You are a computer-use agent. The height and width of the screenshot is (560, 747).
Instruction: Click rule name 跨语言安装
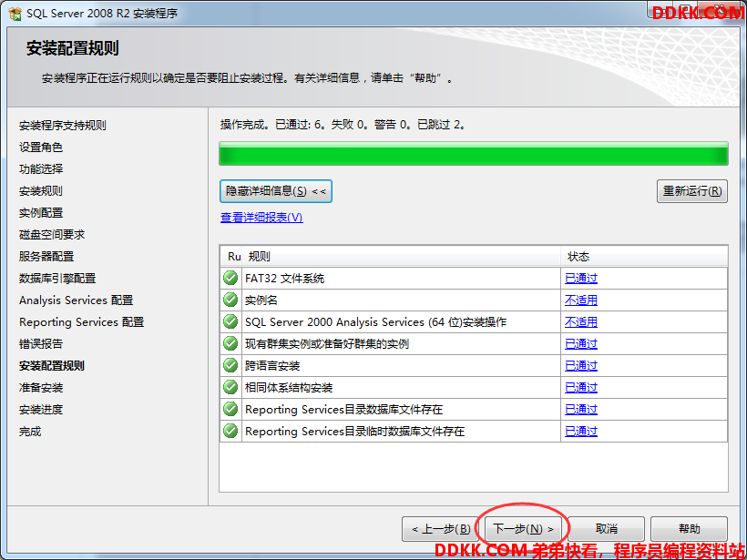pos(272,366)
